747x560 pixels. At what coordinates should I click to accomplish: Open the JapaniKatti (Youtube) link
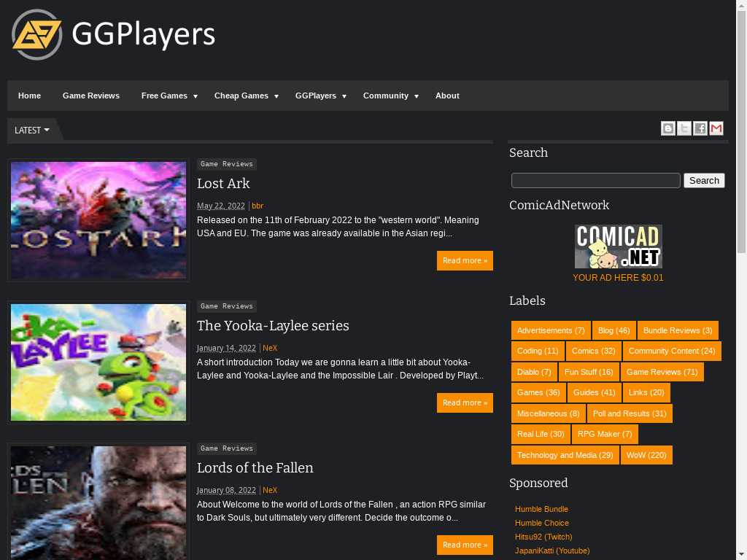point(552,551)
